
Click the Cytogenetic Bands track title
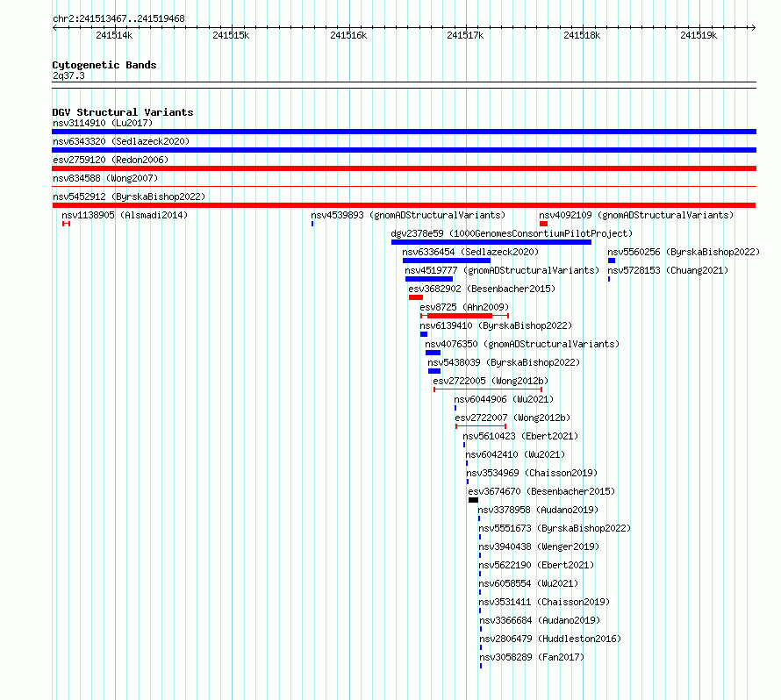coord(104,65)
